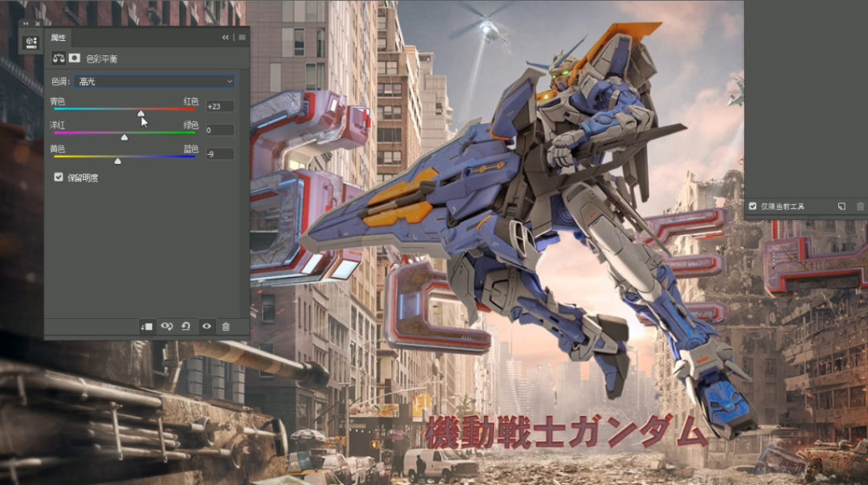Delete tool preset trash icon
Viewport: 868px width, 485px height.
pos(860,206)
